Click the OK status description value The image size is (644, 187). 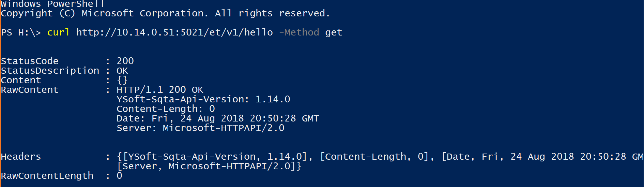click(x=122, y=71)
